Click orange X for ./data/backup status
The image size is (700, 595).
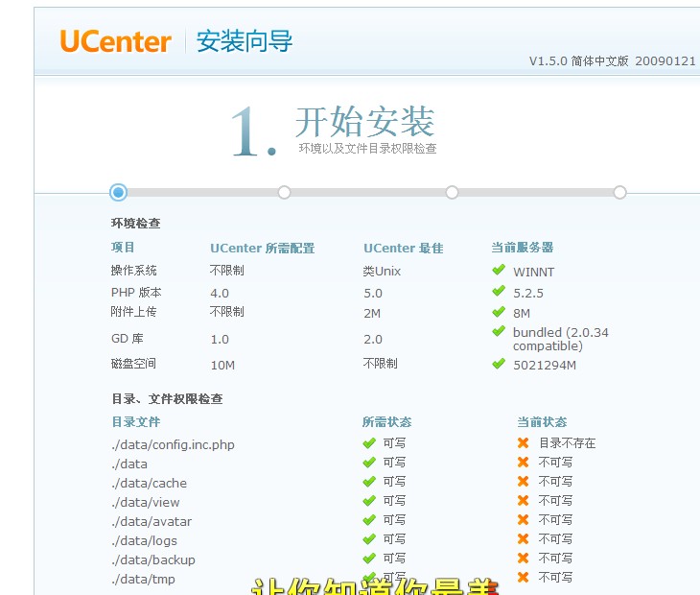click(523, 558)
